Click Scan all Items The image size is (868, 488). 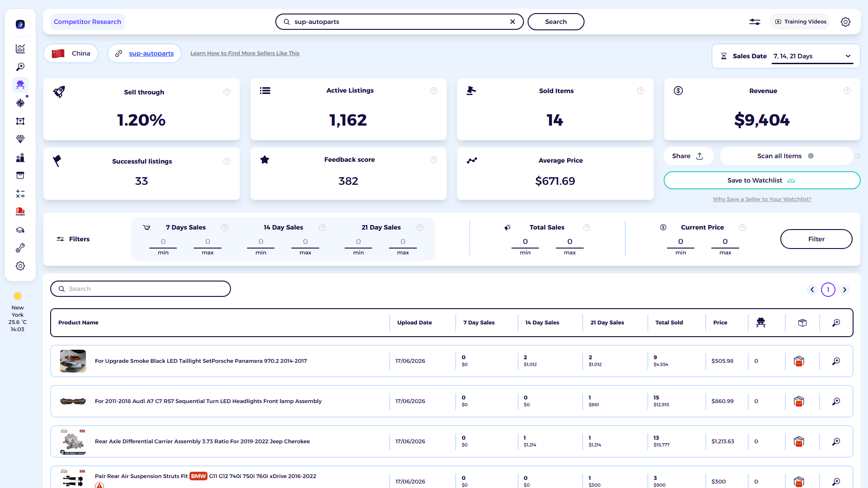pos(786,156)
